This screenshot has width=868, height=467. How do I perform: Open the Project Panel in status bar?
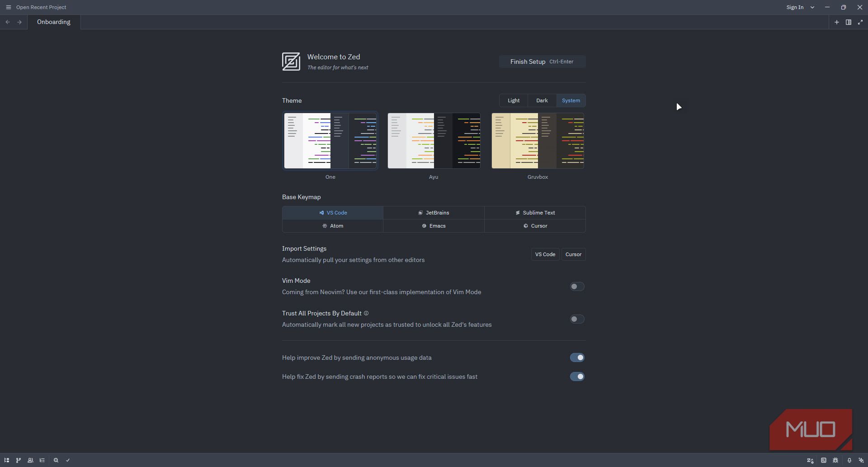point(7,460)
